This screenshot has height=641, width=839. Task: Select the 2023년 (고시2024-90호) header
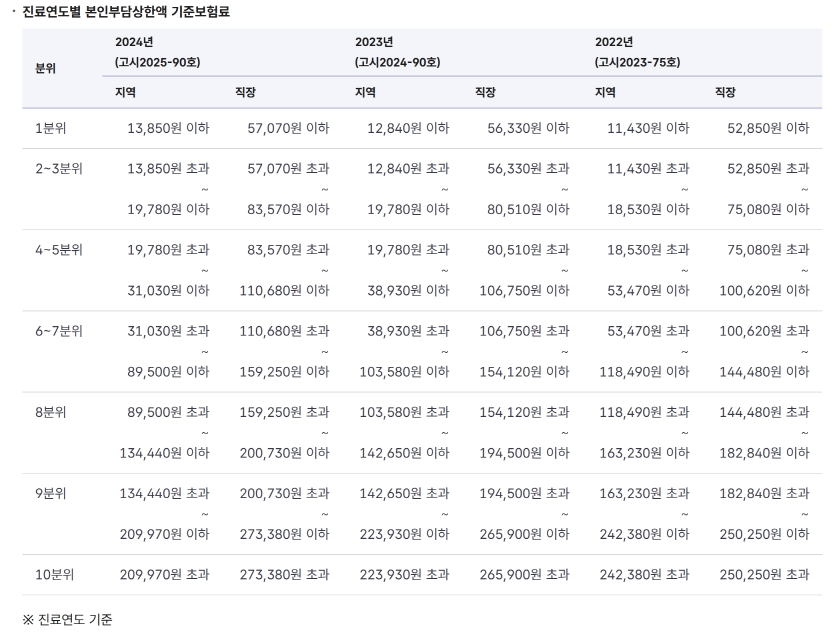tap(398, 52)
